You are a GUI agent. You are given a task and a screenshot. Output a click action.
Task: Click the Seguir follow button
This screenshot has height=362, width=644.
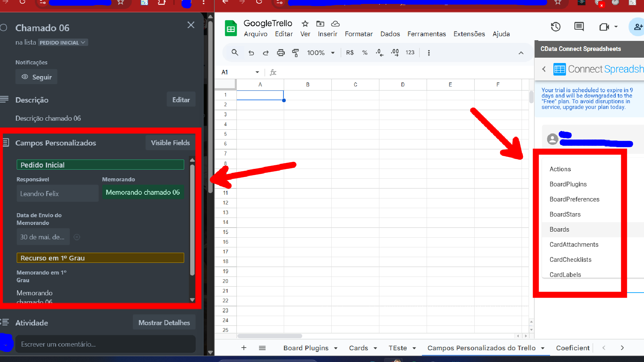(x=36, y=77)
